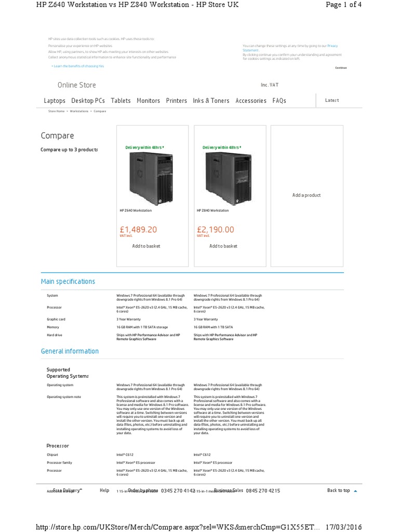Open the Monitors menu

coord(148,101)
